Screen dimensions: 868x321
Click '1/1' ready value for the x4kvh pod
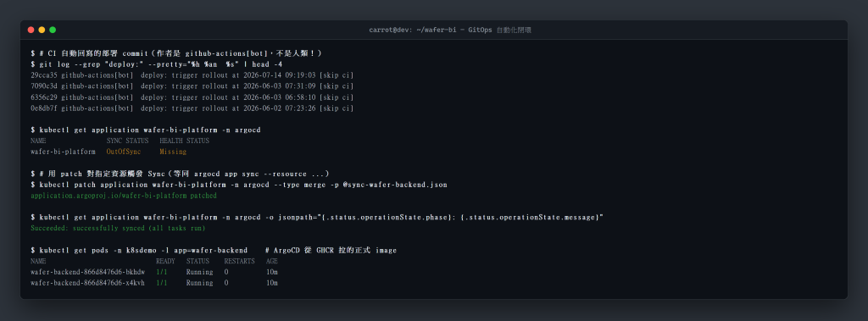[162, 284]
